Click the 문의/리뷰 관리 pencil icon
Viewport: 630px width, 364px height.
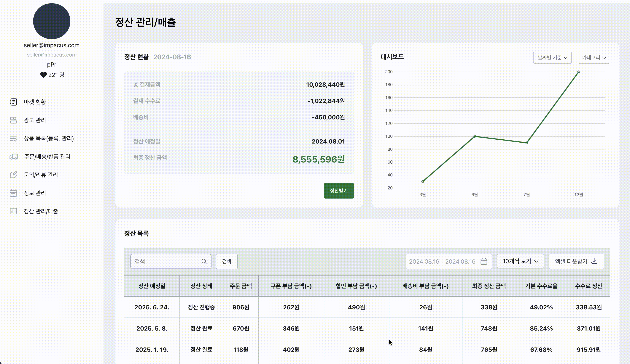13,175
